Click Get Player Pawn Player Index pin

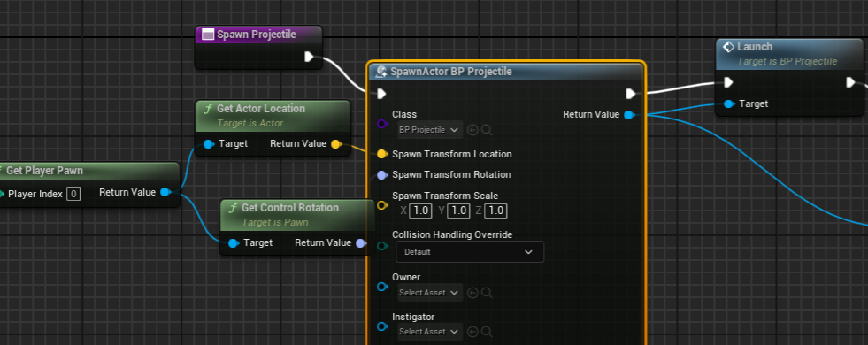tap(2, 194)
